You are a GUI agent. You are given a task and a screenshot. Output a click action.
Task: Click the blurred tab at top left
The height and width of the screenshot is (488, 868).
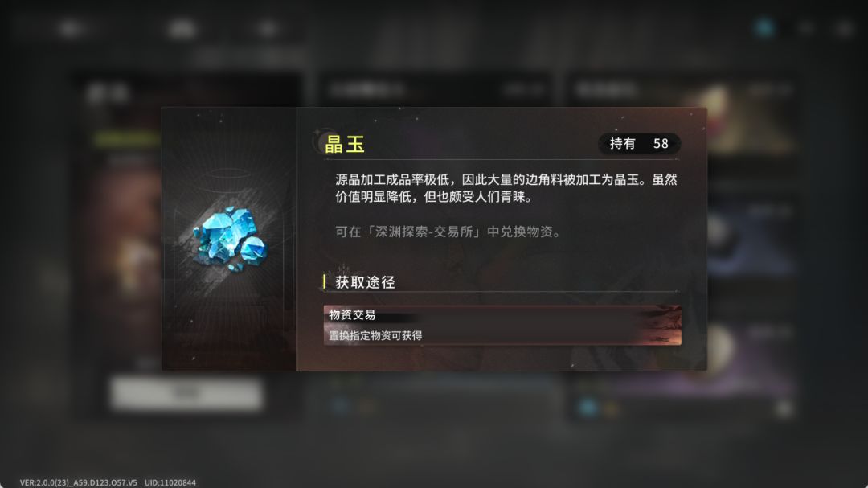click(x=72, y=27)
